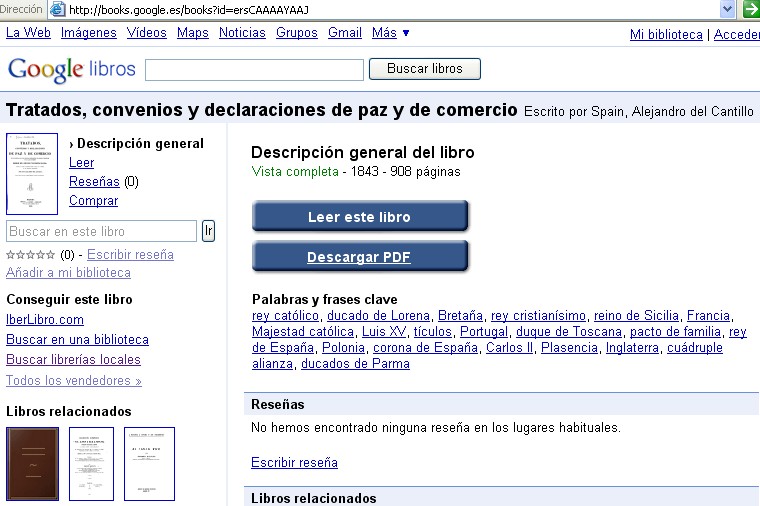Open the third related book thumbnail
760x506 pixels.
tap(149, 464)
